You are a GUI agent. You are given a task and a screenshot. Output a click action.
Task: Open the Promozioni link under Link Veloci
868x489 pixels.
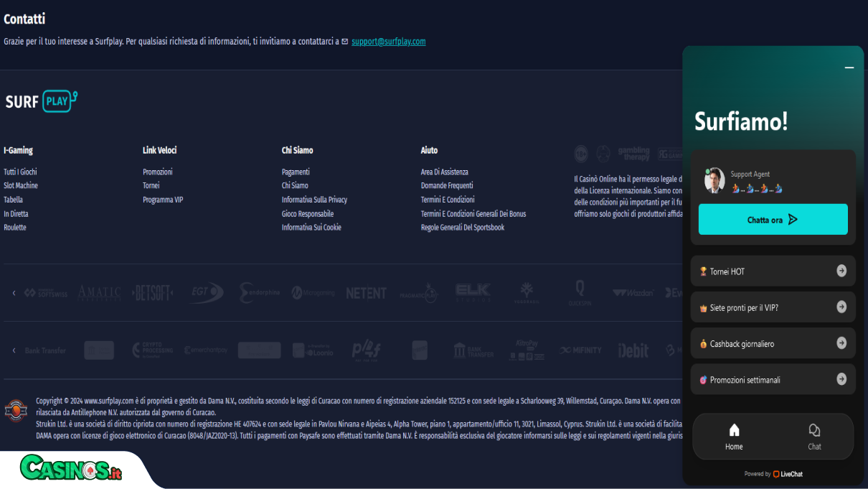(x=158, y=172)
